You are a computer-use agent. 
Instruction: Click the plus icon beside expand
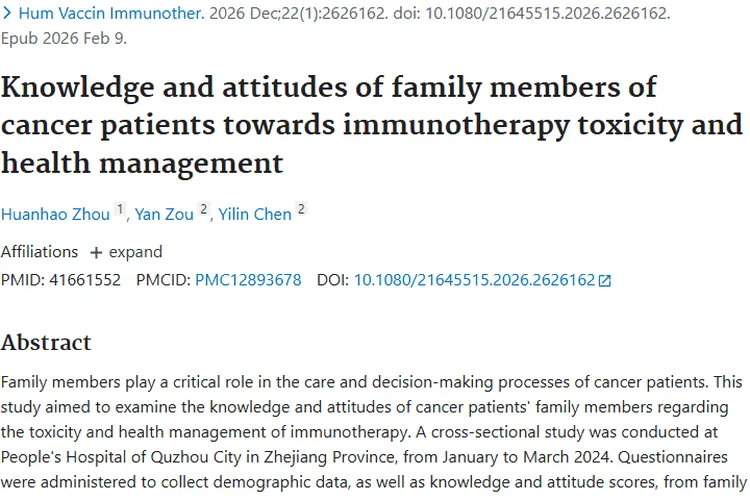(x=96, y=252)
